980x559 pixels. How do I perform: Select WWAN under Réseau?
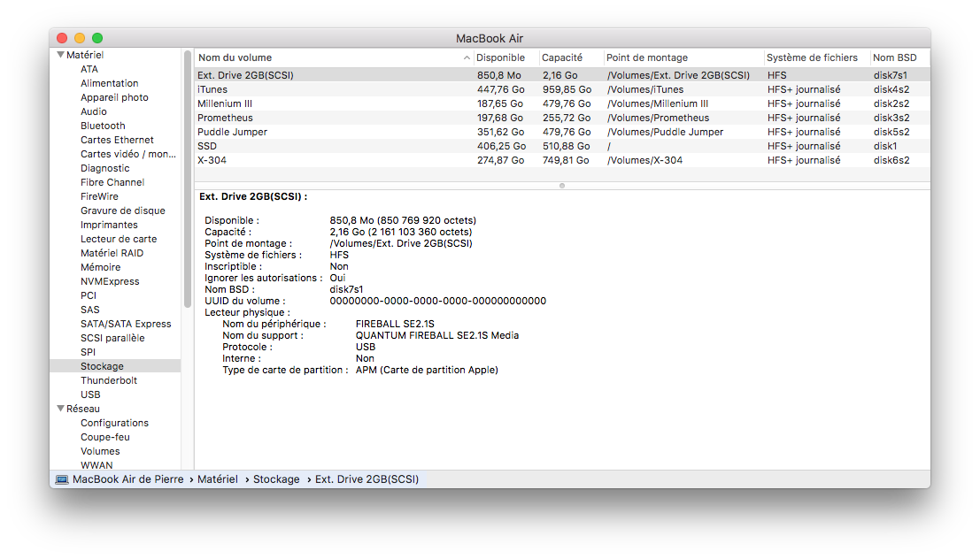[x=96, y=465]
